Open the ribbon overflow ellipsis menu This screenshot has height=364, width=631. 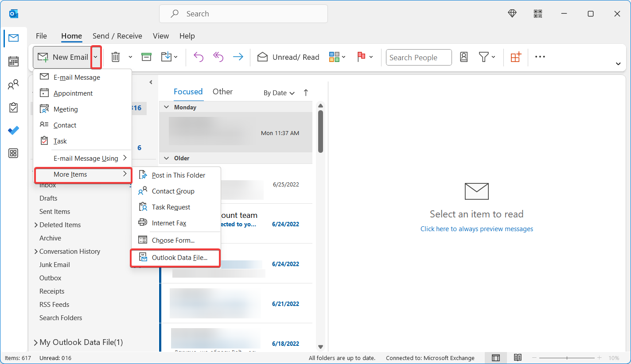(x=540, y=57)
